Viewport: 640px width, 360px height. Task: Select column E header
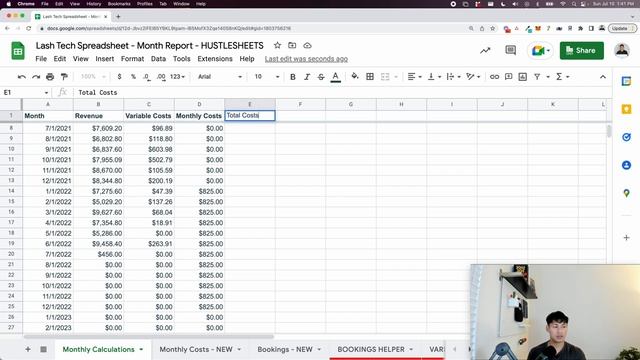[250, 104]
